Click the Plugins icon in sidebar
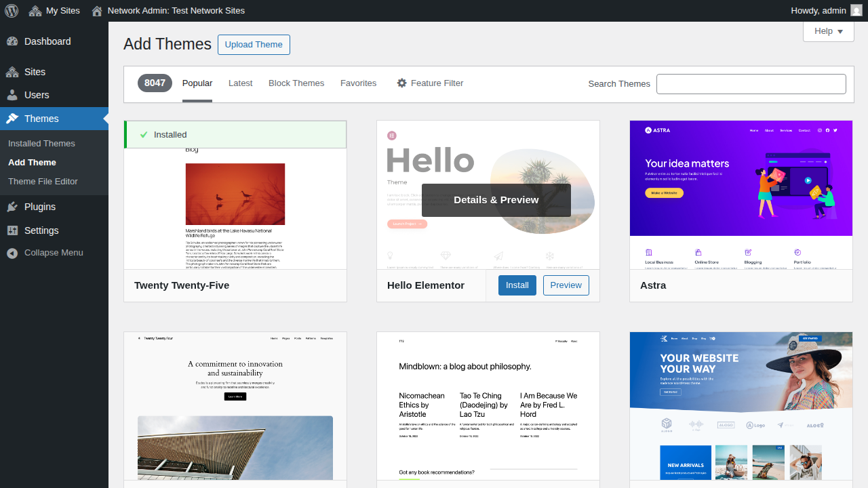This screenshot has height=488, width=868. [12, 207]
